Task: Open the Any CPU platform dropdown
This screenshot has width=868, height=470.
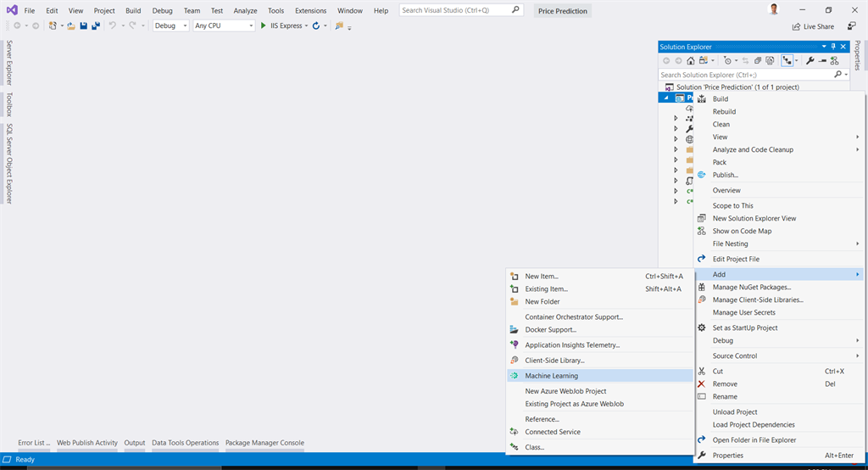Action: (x=224, y=25)
